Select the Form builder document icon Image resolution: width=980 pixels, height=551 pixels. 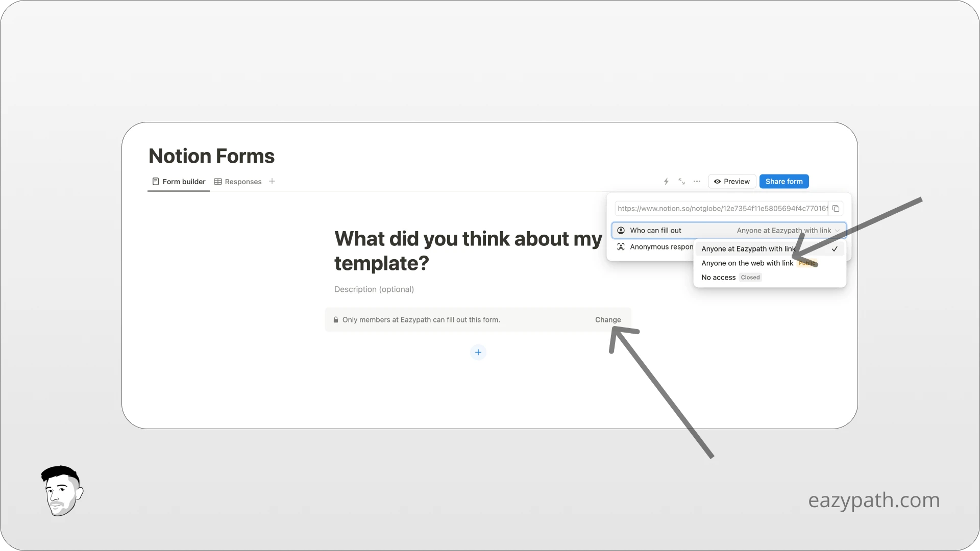(156, 181)
